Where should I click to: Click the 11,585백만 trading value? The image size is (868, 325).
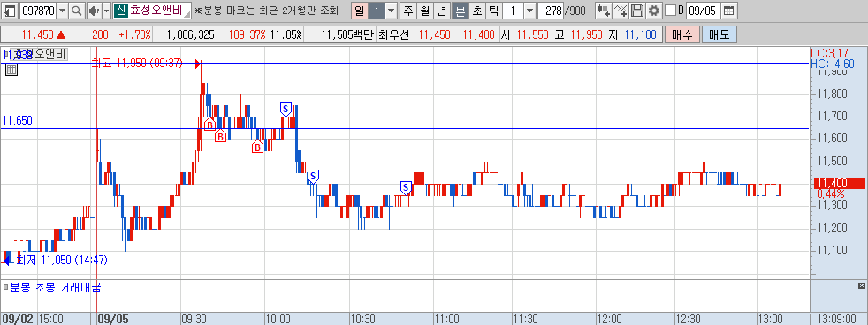pyautogui.click(x=347, y=34)
